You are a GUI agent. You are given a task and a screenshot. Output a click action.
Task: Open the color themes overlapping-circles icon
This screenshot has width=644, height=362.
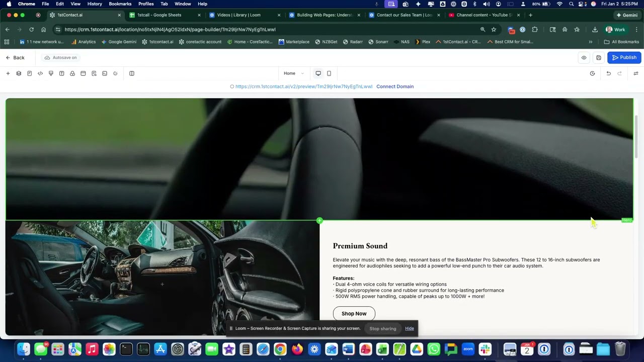72,73
